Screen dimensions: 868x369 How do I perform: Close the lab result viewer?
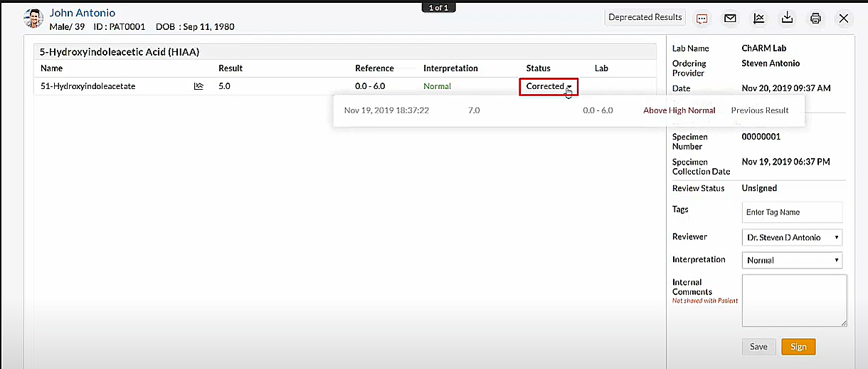(x=844, y=19)
